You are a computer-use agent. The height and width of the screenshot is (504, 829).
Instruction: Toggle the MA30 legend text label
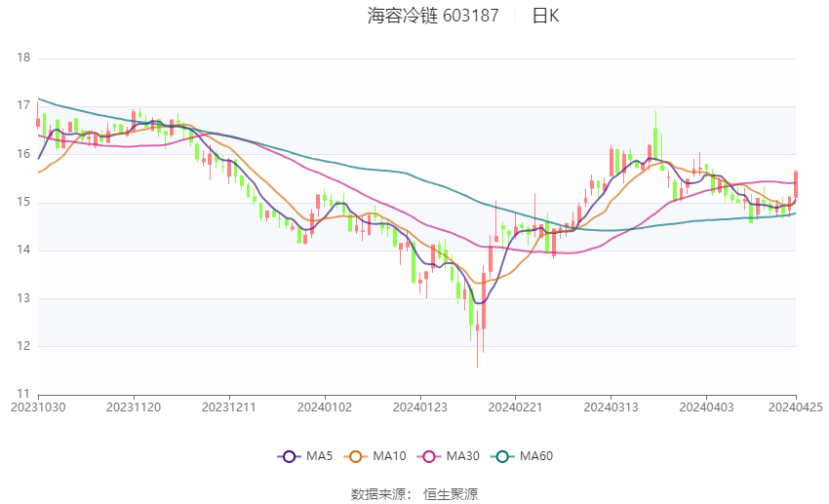[462, 455]
